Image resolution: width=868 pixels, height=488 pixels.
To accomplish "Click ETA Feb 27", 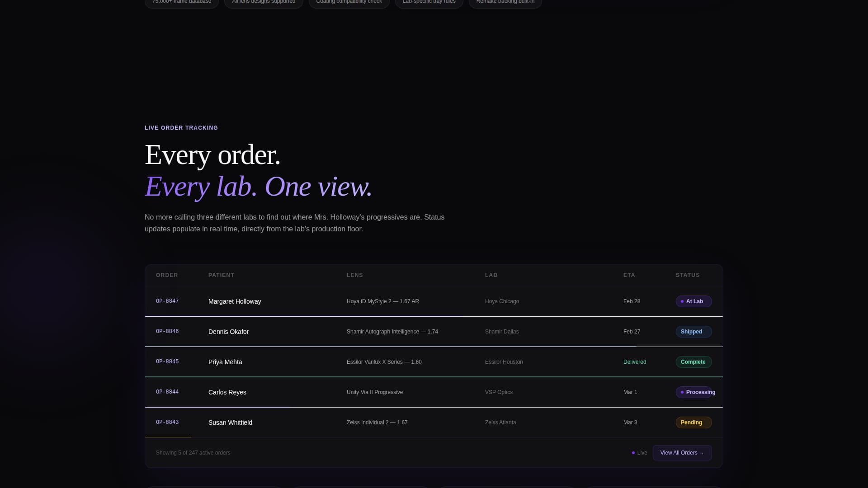I will tap(632, 332).
